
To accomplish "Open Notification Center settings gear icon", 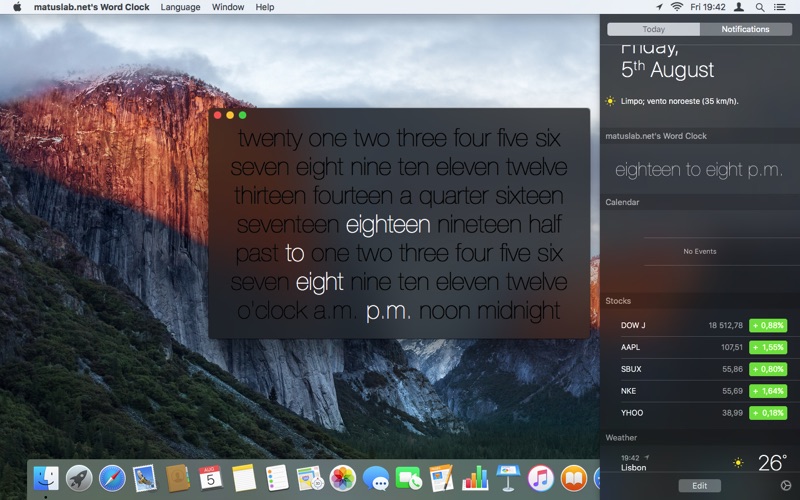I will tap(786, 485).
